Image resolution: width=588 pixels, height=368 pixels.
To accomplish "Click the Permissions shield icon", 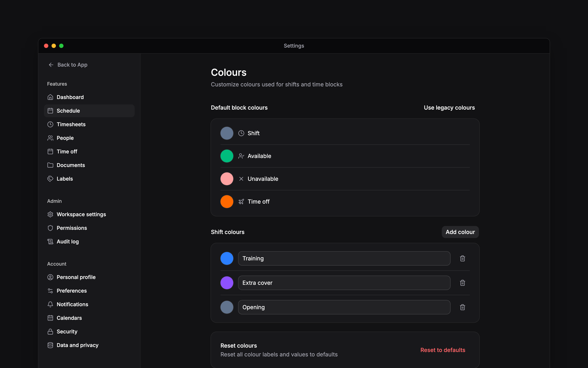I will (x=50, y=228).
